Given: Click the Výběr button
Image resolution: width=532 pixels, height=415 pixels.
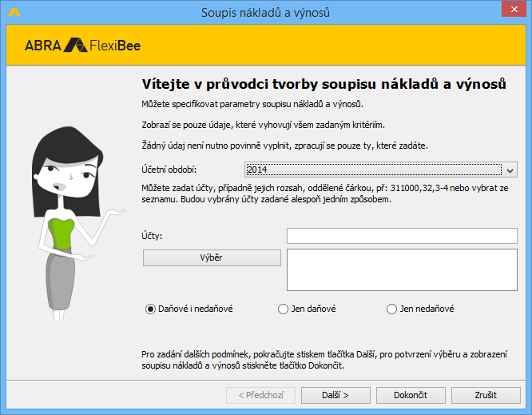Looking at the screenshot, I should tap(212, 257).
